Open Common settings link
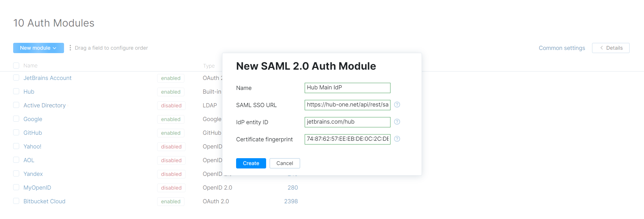The width and height of the screenshot is (644, 219). tap(562, 48)
